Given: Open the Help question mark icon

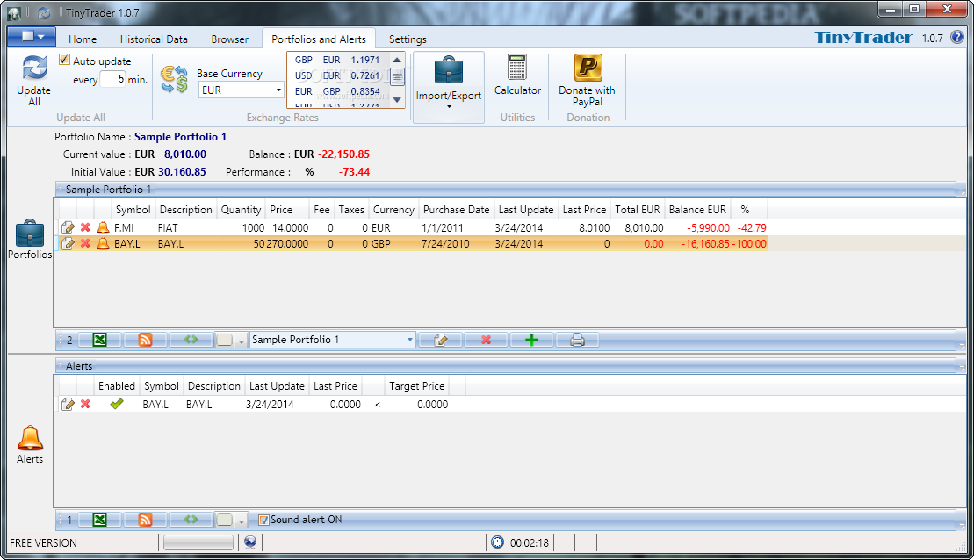Looking at the screenshot, I should (x=957, y=38).
